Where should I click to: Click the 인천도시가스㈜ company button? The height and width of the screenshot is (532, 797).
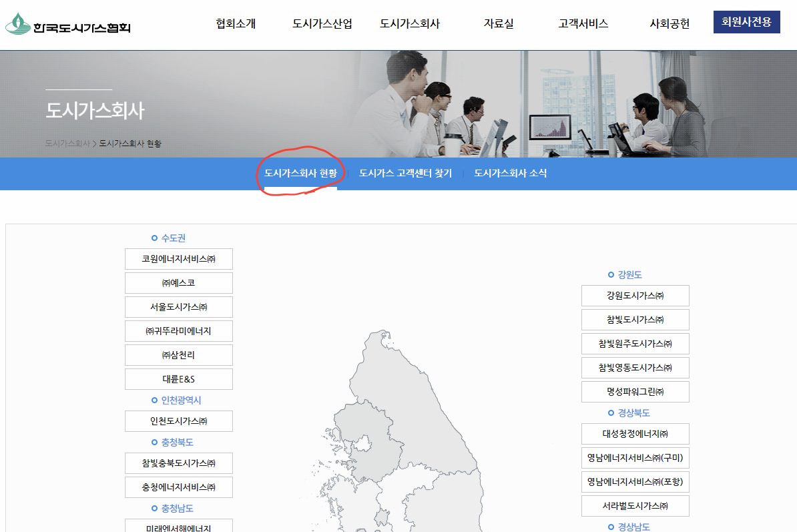pos(178,421)
